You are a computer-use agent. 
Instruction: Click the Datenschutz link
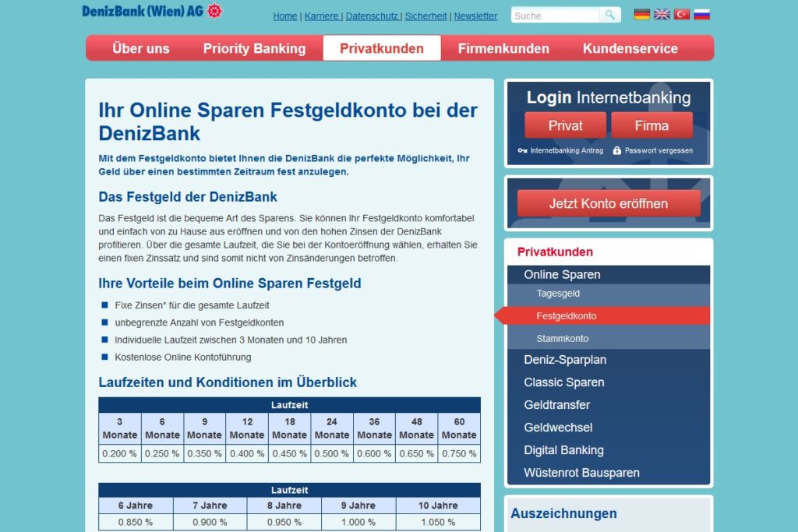pyautogui.click(x=373, y=16)
